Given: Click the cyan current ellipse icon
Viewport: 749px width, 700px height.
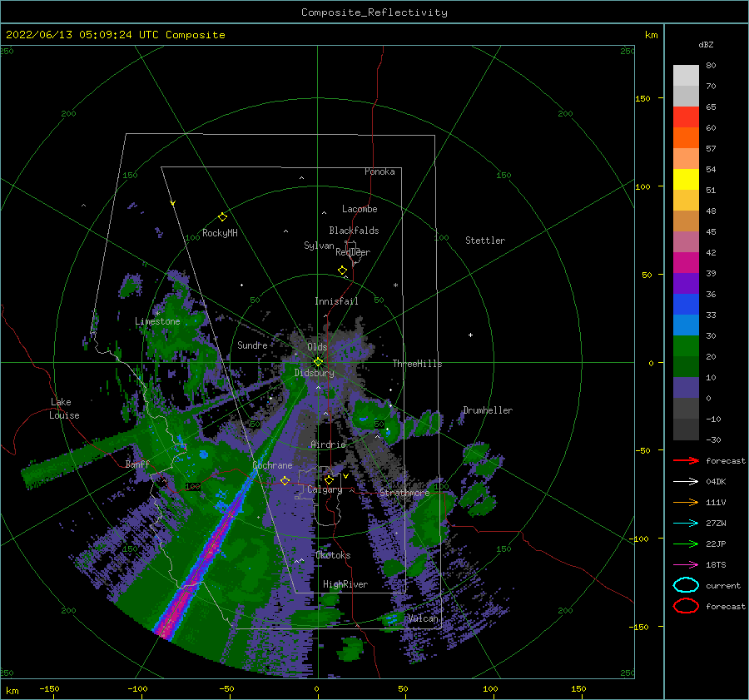Looking at the screenshot, I should [686, 585].
